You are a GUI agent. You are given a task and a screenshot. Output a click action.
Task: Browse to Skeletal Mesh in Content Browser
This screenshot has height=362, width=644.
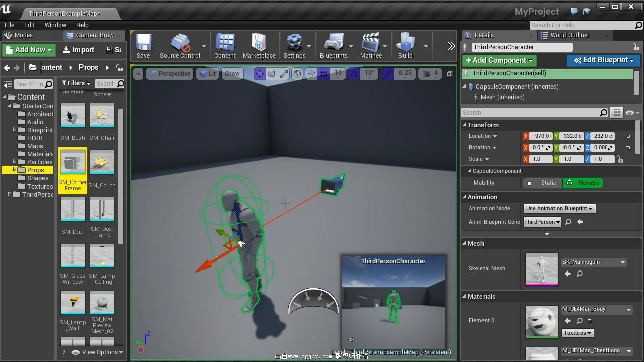tap(580, 274)
